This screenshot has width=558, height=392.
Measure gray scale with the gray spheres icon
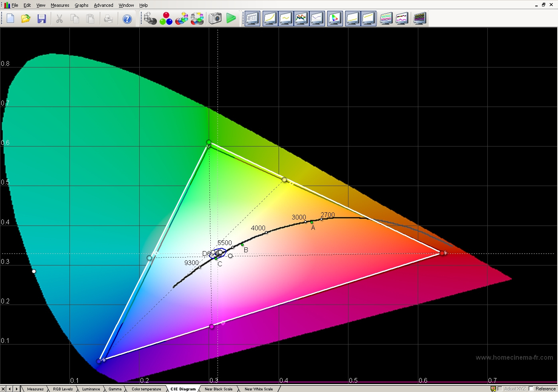pos(150,18)
